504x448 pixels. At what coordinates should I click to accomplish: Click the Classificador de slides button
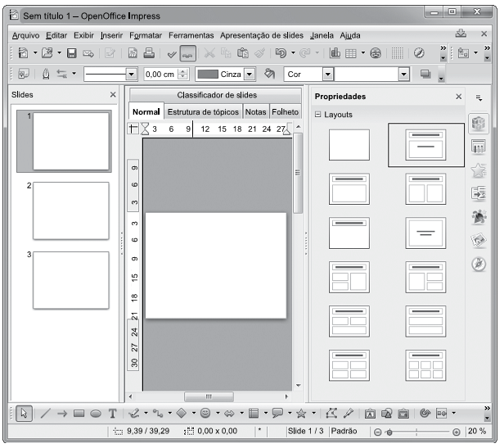(x=217, y=95)
